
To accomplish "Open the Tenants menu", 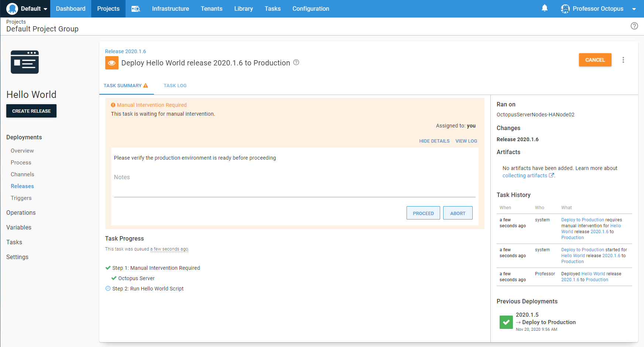I will coord(212,8).
